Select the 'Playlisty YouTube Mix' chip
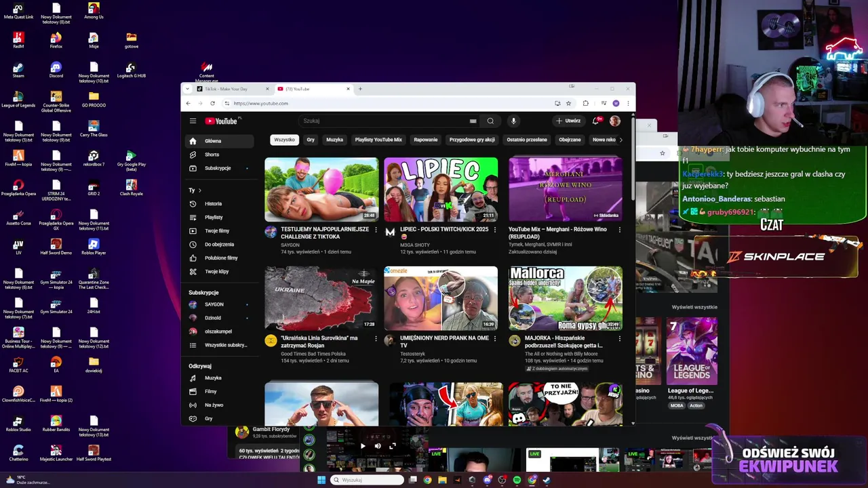 378,140
